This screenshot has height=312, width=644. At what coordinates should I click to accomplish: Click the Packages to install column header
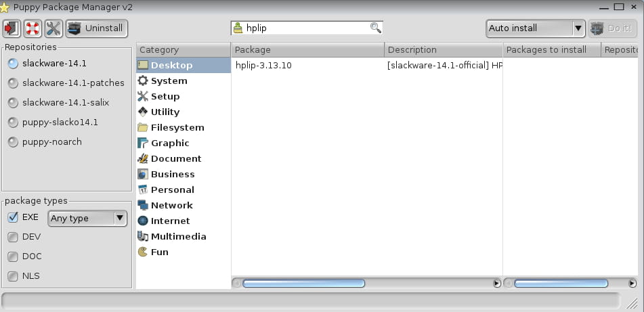[x=552, y=49]
